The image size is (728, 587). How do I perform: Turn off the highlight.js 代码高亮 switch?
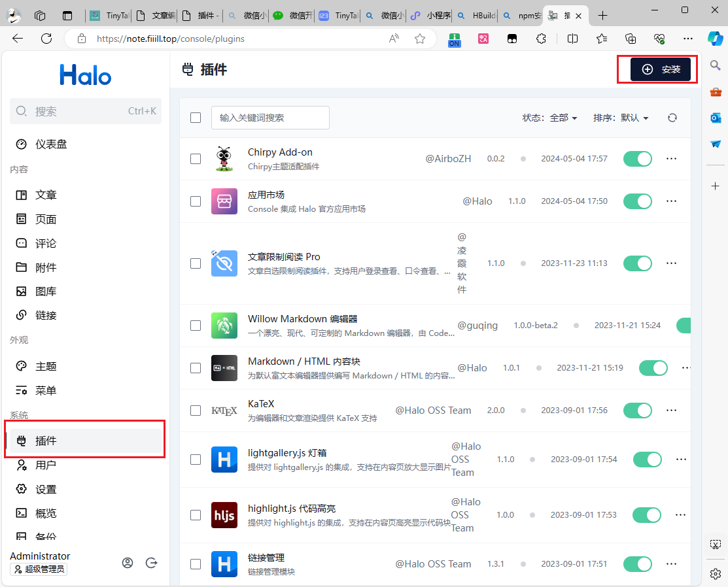coord(647,515)
